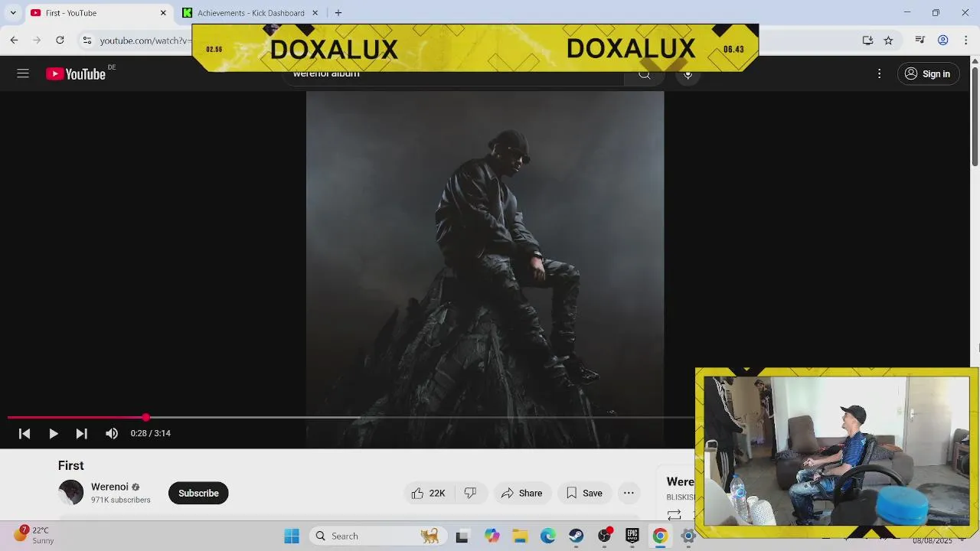980x551 pixels.
Task: Click the 0:28 / 3:14 time display
Action: pos(150,433)
